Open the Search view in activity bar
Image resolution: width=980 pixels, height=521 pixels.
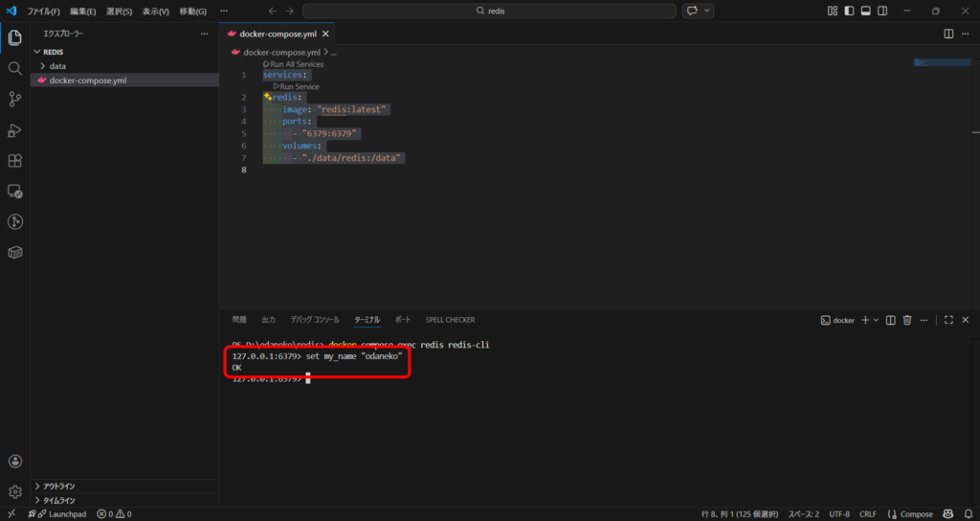(15, 69)
